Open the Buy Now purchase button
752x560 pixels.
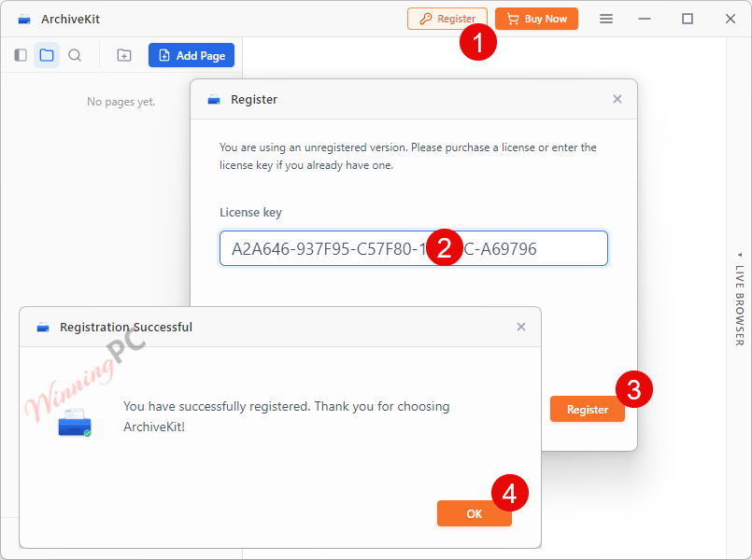pos(536,19)
